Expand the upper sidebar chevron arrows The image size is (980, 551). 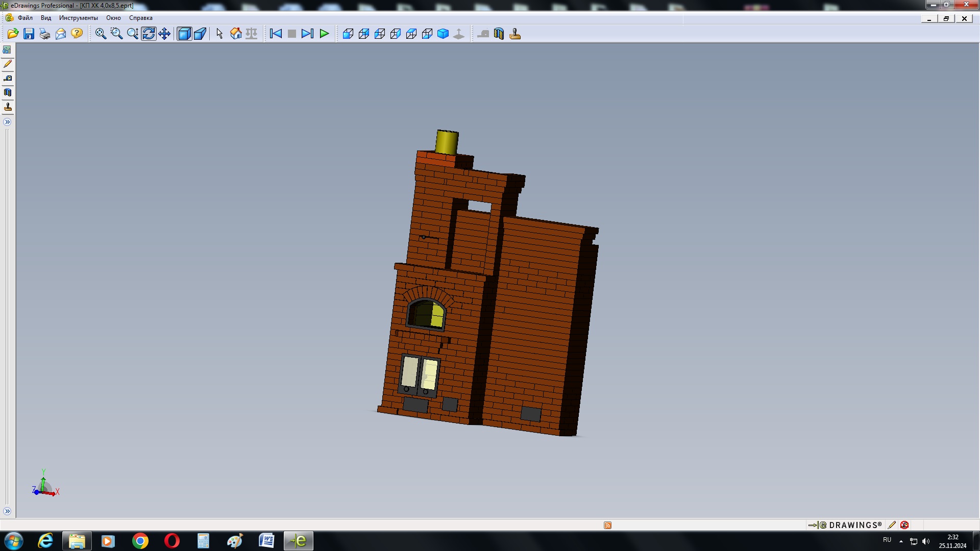pos(7,122)
